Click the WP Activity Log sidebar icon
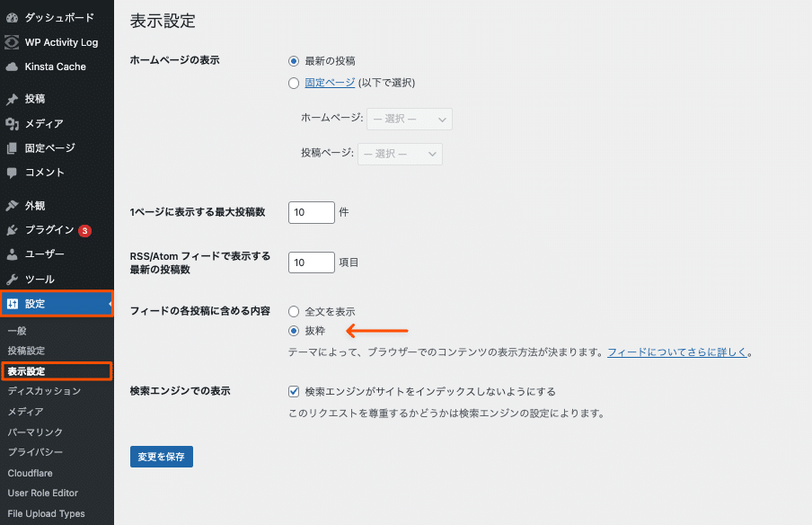Screen dimensions: 812x525 tap(11, 42)
